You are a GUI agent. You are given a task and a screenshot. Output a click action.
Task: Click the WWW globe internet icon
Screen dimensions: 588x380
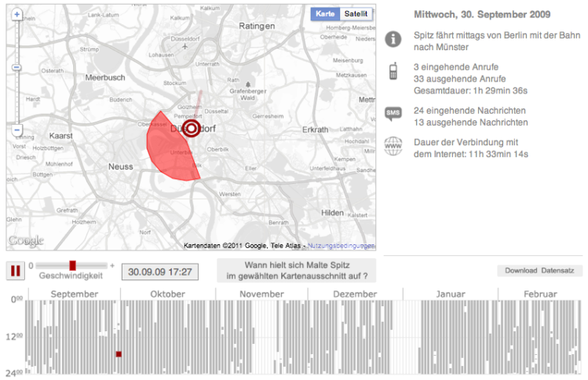pyautogui.click(x=393, y=147)
